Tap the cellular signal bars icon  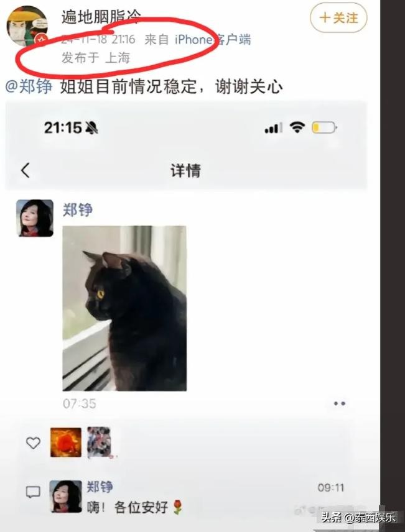[x=274, y=128]
